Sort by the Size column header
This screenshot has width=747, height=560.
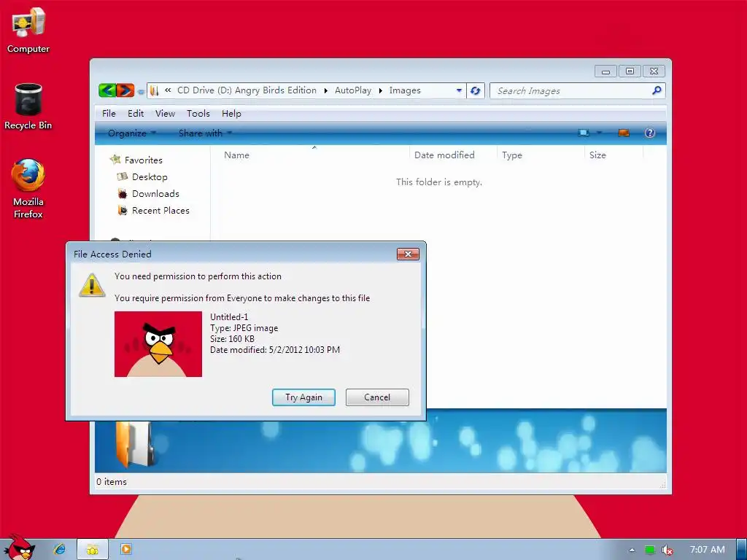click(x=614, y=155)
